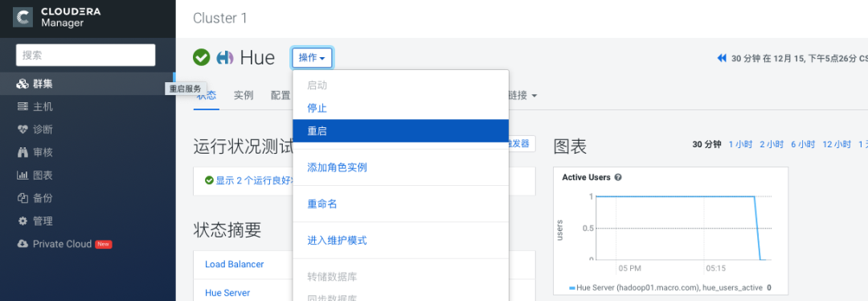Click the Hue Server hue_users_active legend entry

coord(669,287)
